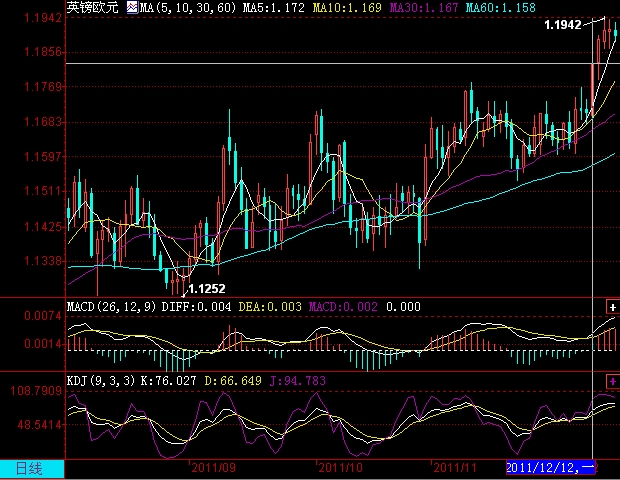Image resolution: width=620 pixels, height=480 pixels.
Task: Click the 1.1511 price axis label
Action: (x=43, y=191)
